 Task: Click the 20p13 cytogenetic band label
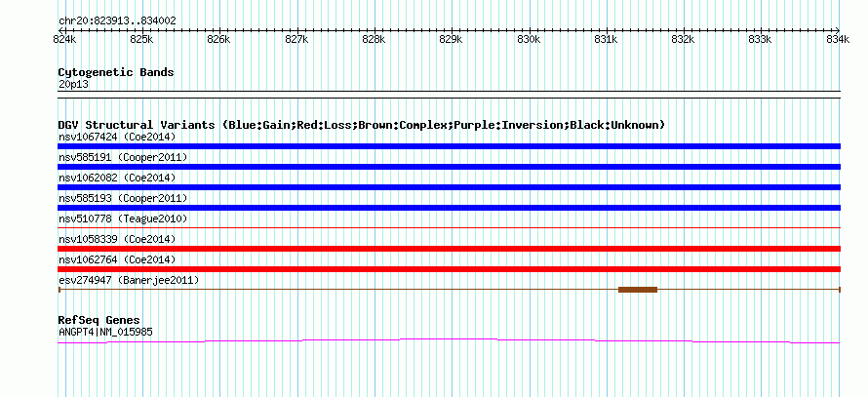click(x=73, y=85)
